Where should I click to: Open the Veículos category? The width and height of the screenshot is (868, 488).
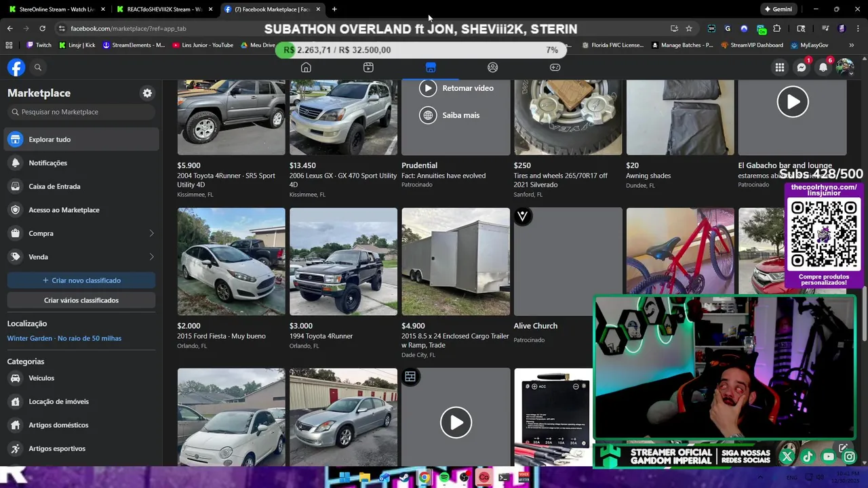click(x=81, y=378)
